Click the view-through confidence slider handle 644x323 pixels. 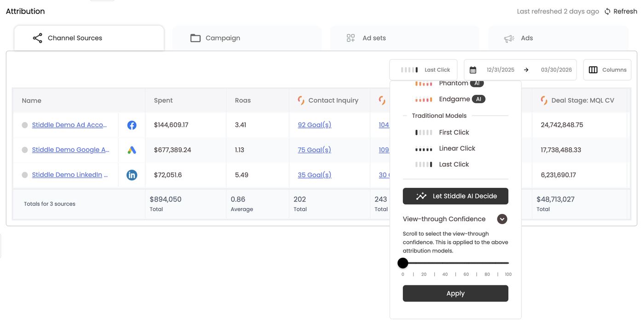click(x=403, y=263)
